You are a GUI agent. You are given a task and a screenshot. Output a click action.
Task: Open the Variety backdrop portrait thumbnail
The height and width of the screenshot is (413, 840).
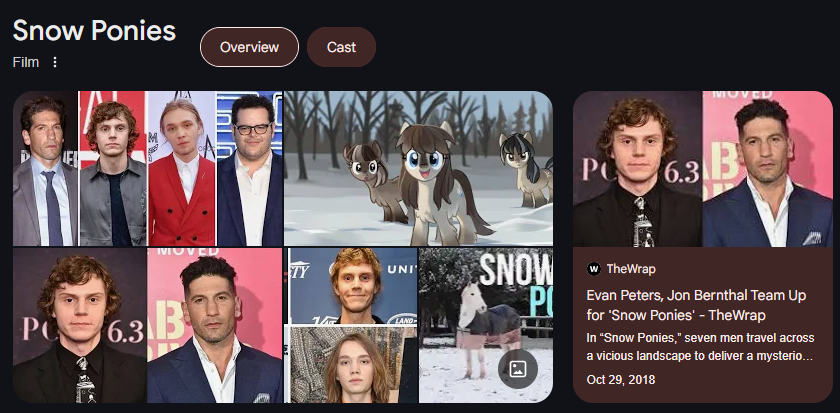(353, 286)
